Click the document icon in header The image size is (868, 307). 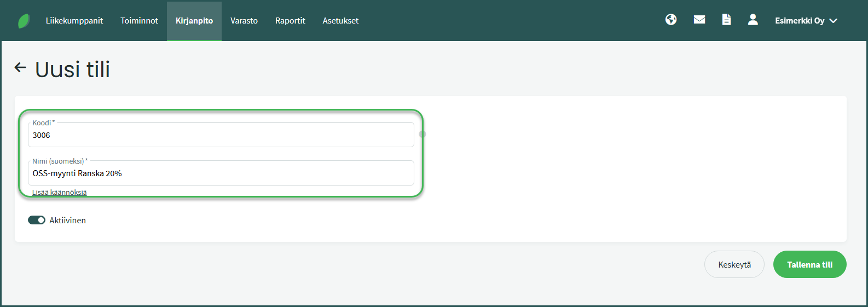(x=726, y=20)
